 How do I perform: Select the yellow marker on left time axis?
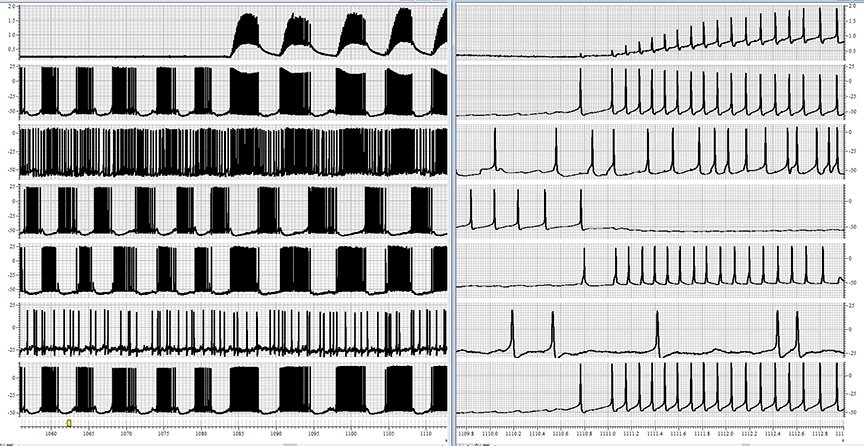69,423
